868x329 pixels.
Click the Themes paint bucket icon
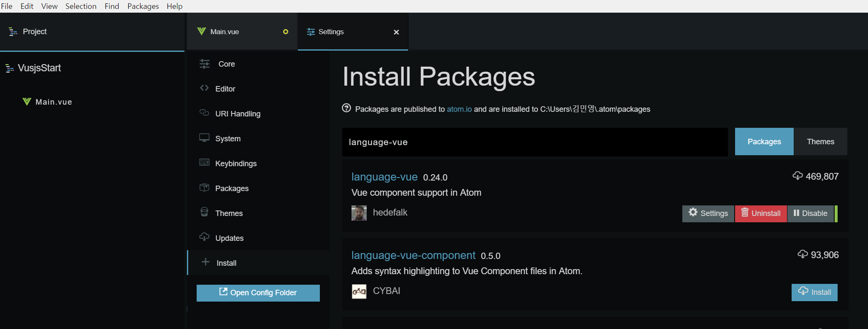204,212
